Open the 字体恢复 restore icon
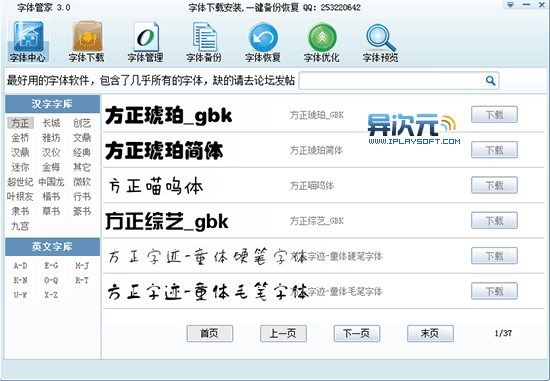550x381 pixels. [263, 41]
